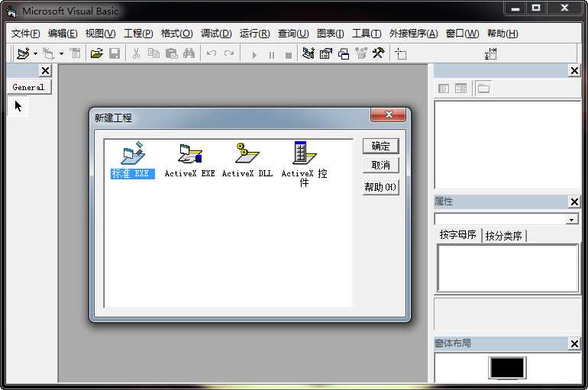The width and height of the screenshot is (588, 390).
Task: Close the 窗体布局 panel
Action: coord(574,343)
